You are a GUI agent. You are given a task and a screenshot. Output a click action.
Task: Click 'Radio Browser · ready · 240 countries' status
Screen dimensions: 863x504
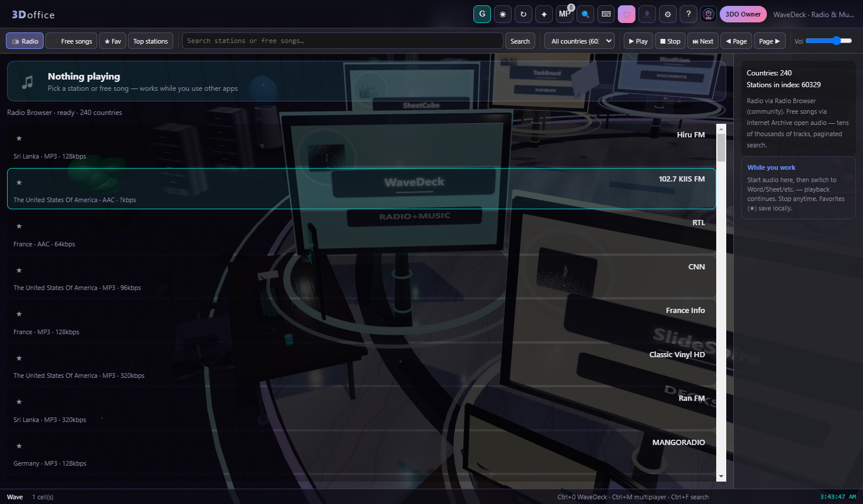(x=65, y=113)
